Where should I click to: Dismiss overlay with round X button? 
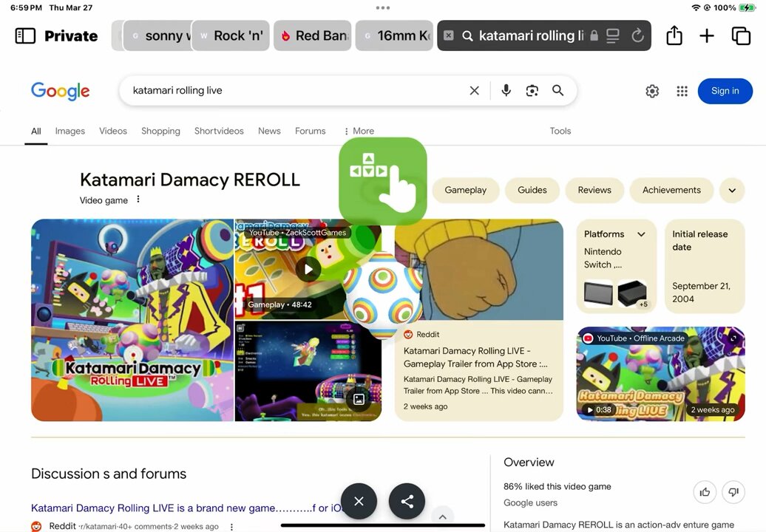(x=359, y=501)
